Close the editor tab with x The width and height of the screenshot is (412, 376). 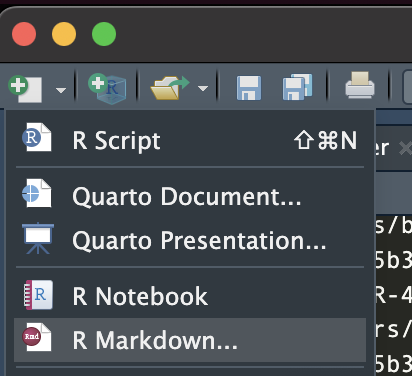406,148
